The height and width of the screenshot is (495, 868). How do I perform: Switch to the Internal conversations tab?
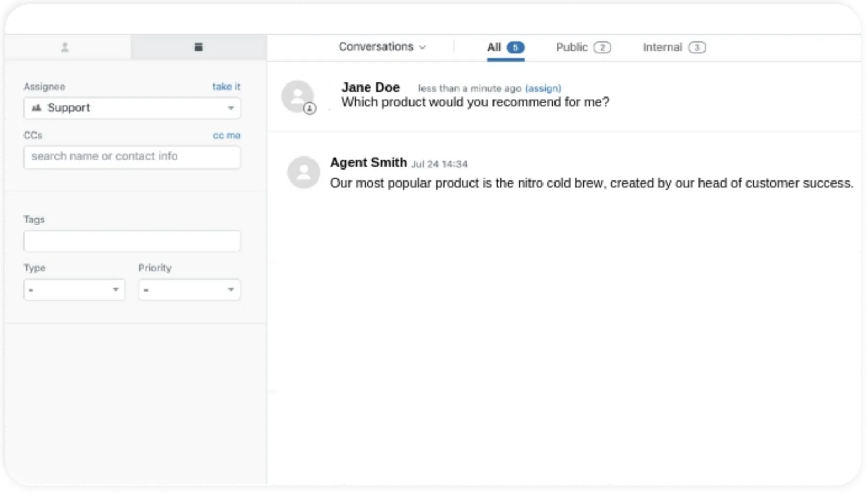tap(664, 47)
